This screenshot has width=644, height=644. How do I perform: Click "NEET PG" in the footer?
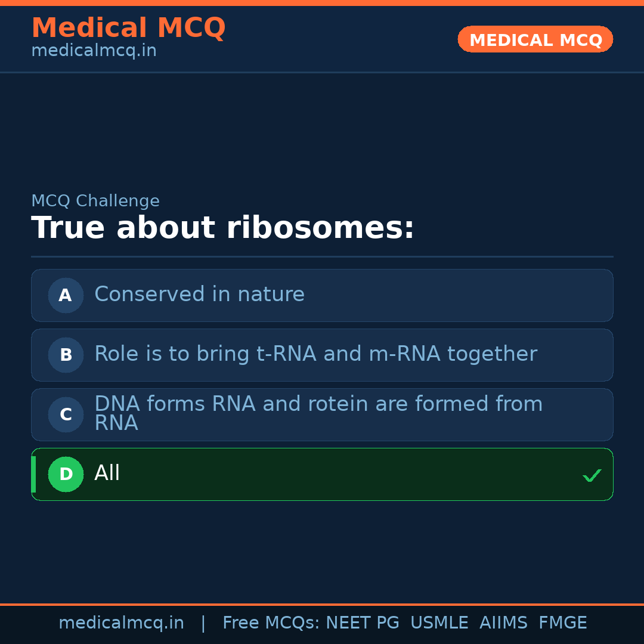point(363,623)
